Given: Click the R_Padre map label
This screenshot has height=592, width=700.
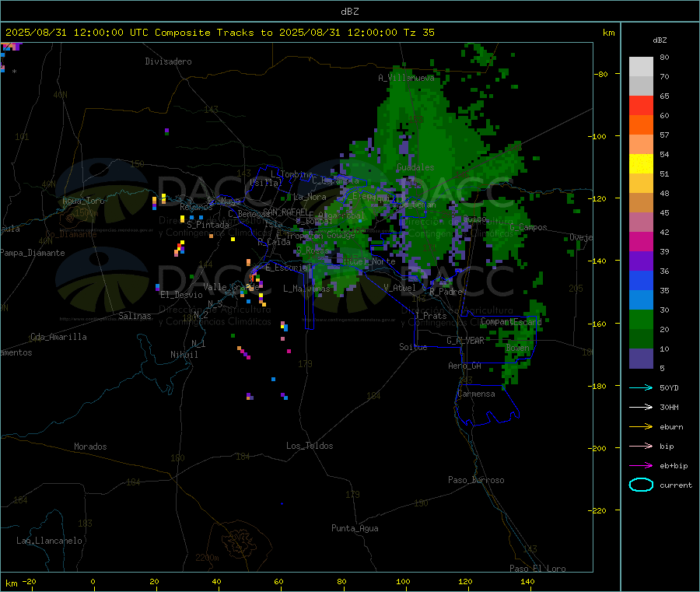Looking at the screenshot, I should [446, 292].
